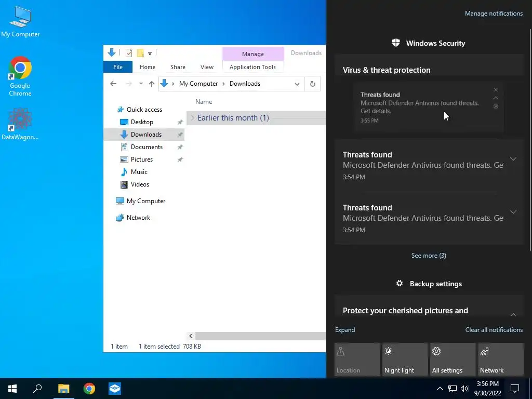Select My Computer in the navigation pane
Screen dimensions: 532x399
(146, 201)
